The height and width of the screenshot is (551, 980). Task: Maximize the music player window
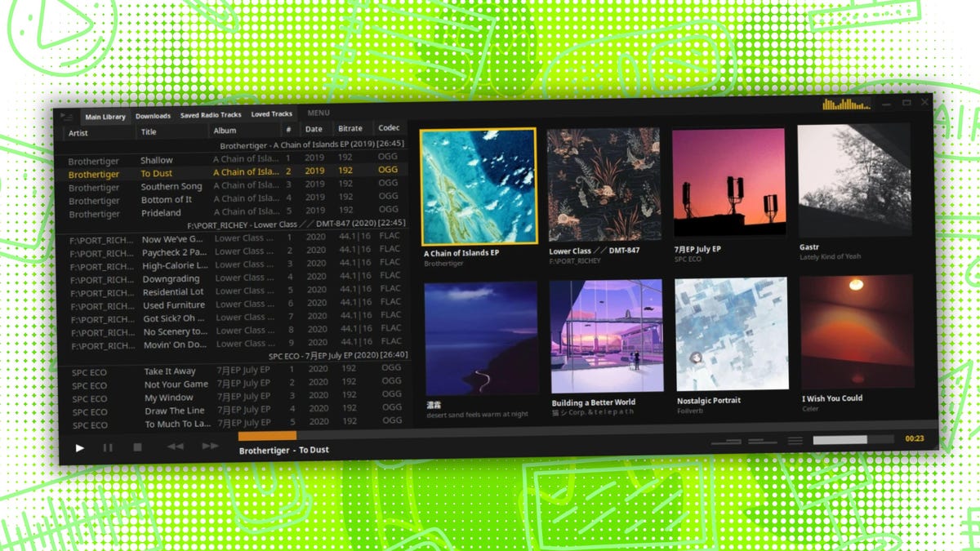point(906,103)
